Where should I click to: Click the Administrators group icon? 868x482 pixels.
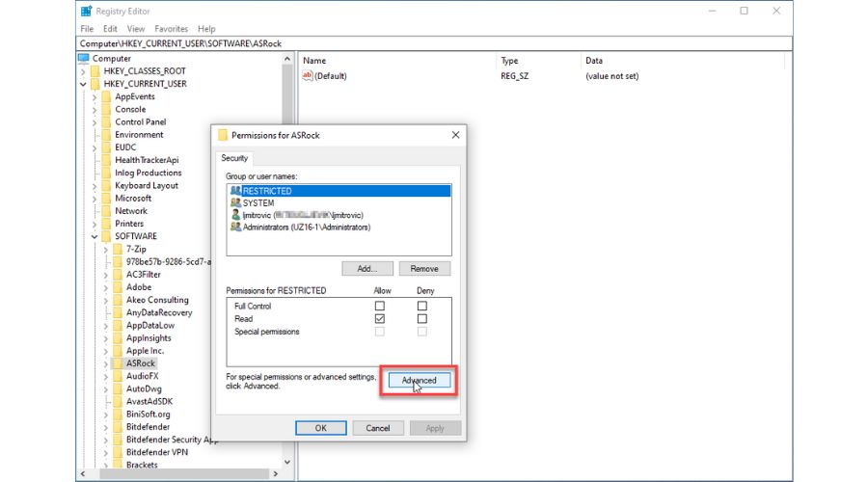(x=236, y=227)
